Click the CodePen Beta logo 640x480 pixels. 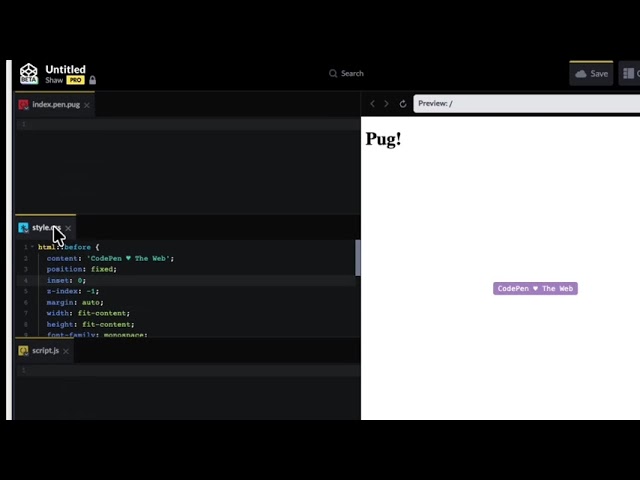[x=29, y=73]
